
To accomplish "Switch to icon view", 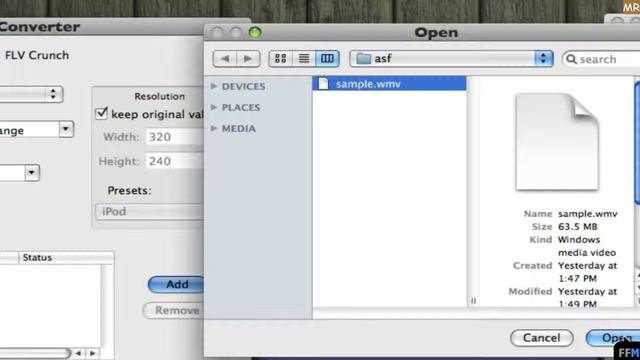I will point(280,59).
